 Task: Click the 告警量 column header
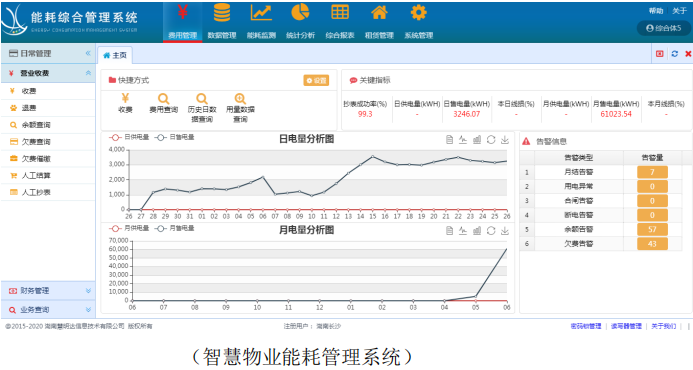[652, 157]
